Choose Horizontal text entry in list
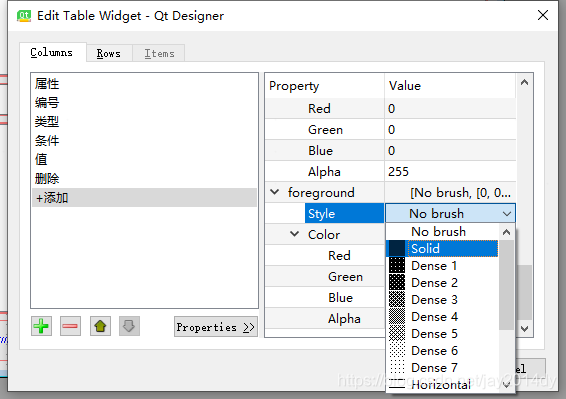Screen dimensions: 566x399 click(441, 385)
